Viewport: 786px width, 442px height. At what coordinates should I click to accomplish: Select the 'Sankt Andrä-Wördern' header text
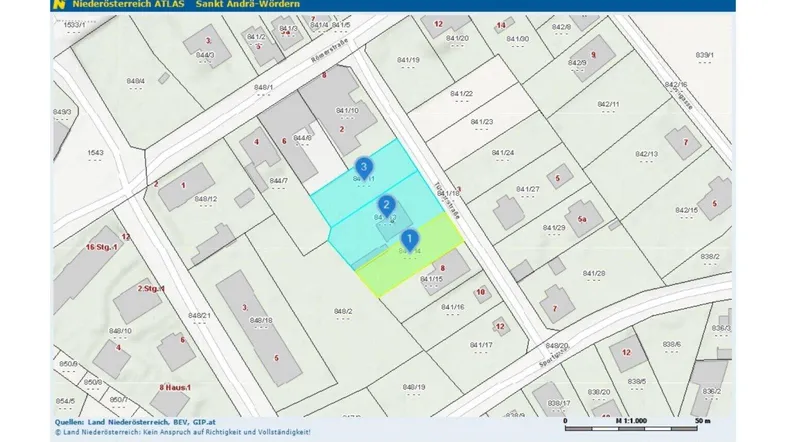248,4
